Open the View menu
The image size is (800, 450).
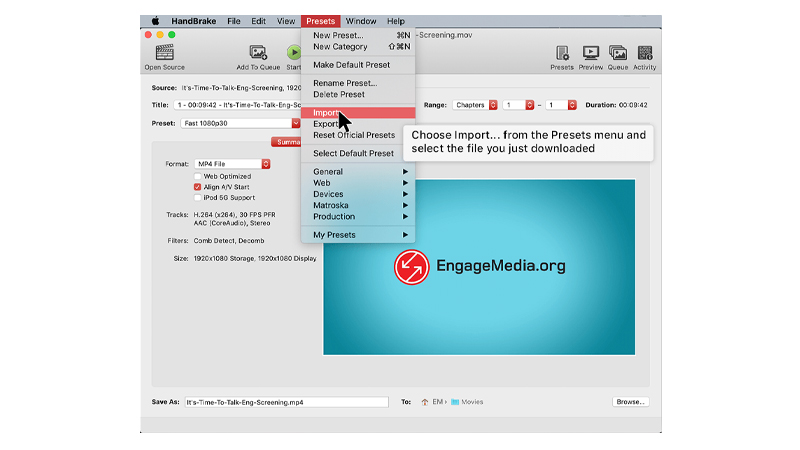point(286,21)
